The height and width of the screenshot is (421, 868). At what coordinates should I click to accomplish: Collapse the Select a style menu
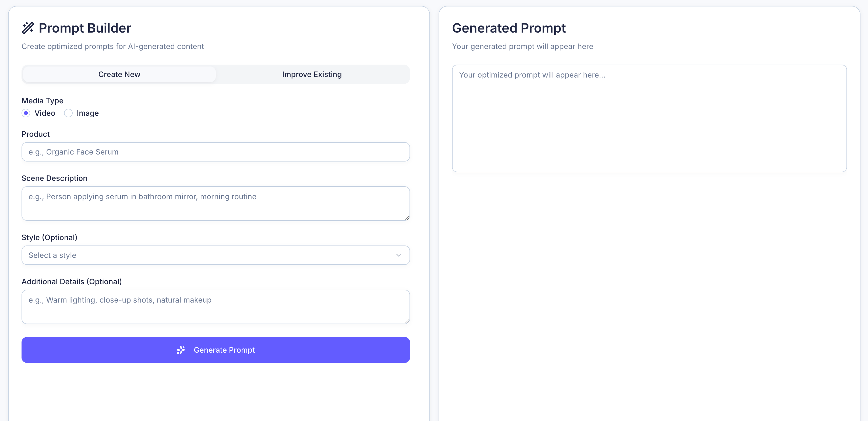[x=216, y=255]
